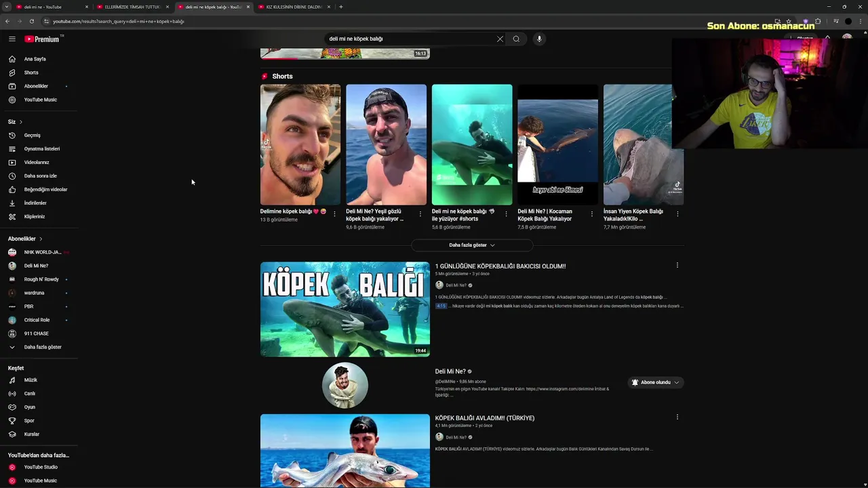This screenshot has height=488, width=868.
Task: Play short 'köpek balığı ile yüzüyor'
Action: 472,144
